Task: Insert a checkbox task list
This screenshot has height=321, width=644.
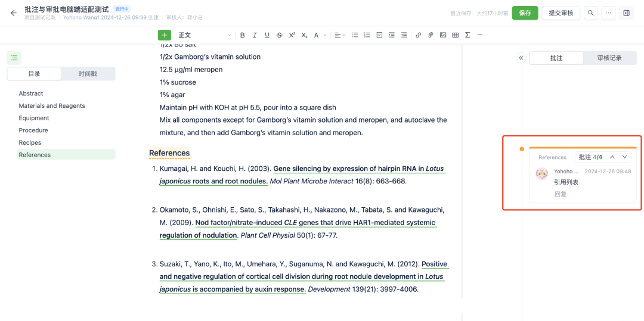Action: tap(379, 35)
